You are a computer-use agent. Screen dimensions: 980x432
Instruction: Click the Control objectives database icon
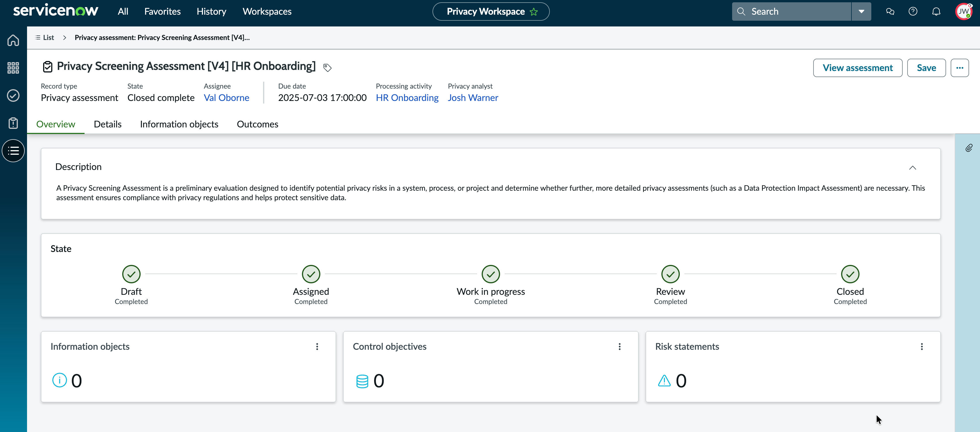click(x=362, y=381)
